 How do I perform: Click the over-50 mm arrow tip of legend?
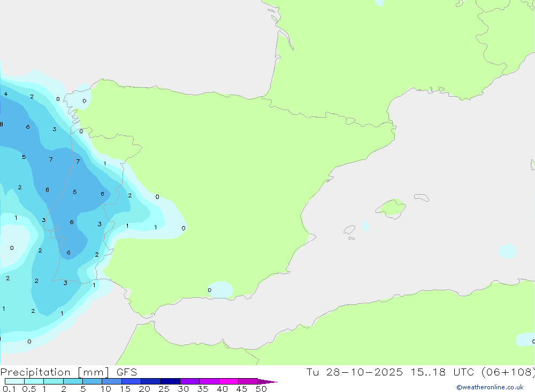[267, 382]
